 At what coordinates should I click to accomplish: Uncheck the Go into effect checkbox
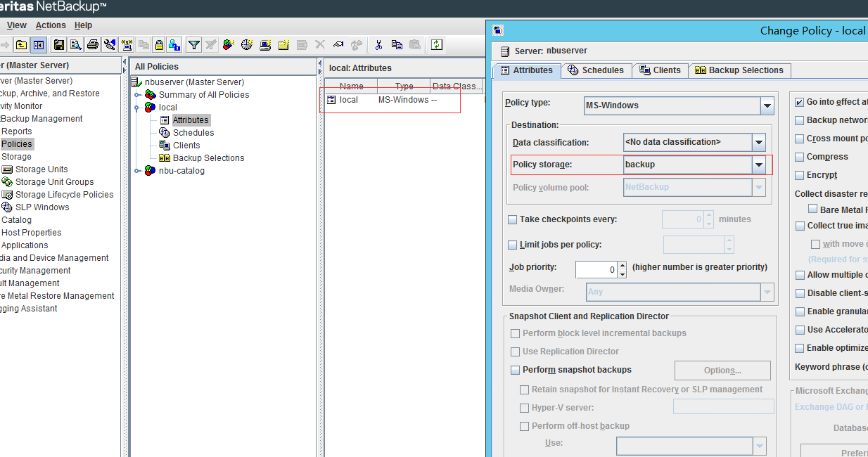coord(799,102)
